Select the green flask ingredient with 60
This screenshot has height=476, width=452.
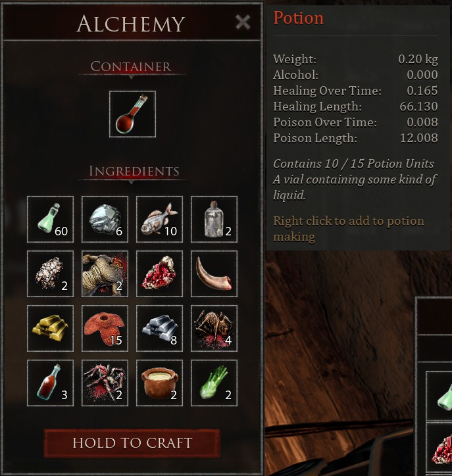click(51, 219)
